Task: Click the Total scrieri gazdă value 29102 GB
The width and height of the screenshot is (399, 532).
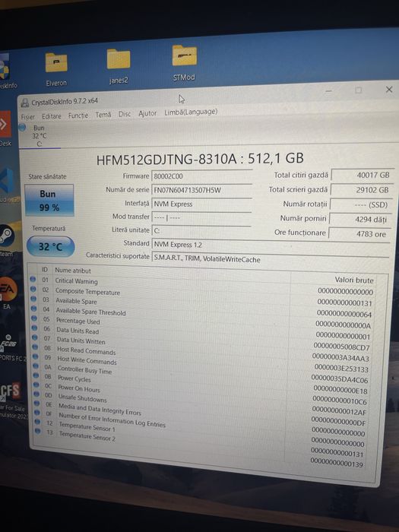Action: [x=361, y=190]
